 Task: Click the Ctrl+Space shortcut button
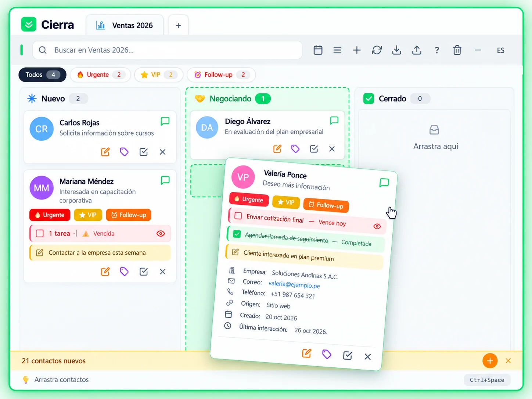click(487, 380)
